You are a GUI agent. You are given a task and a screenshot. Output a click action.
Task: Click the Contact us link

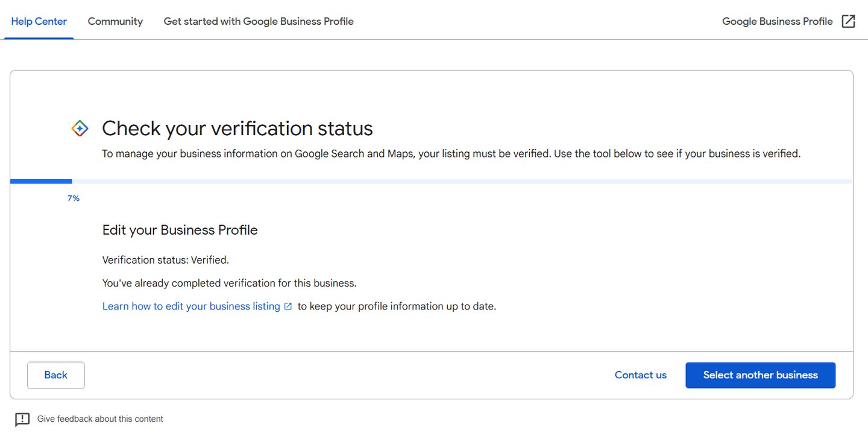tap(640, 375)
